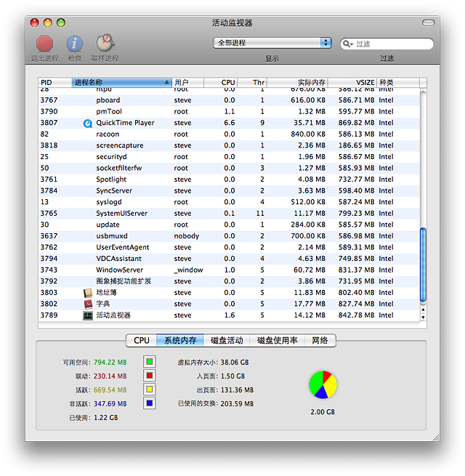Click the blue vertical scrollbar thumb
This screenshot has height=476, width=465.
coord(423,265)
